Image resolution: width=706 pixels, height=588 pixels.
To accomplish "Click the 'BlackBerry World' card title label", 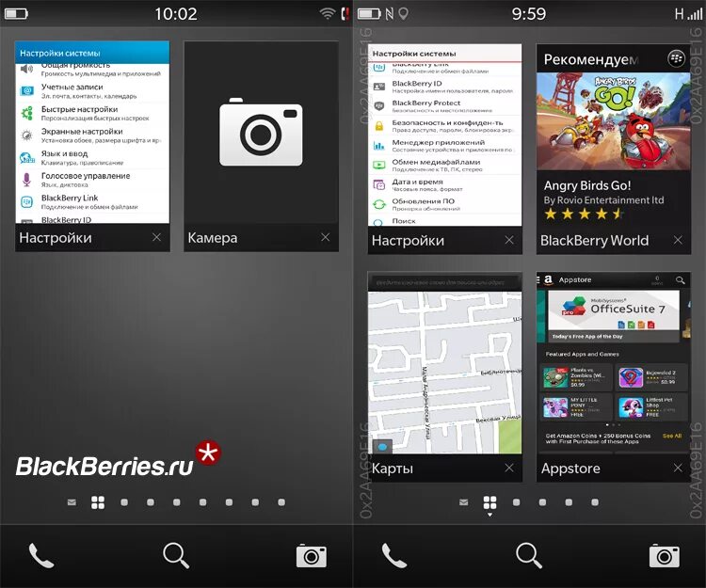I will 594,240.
